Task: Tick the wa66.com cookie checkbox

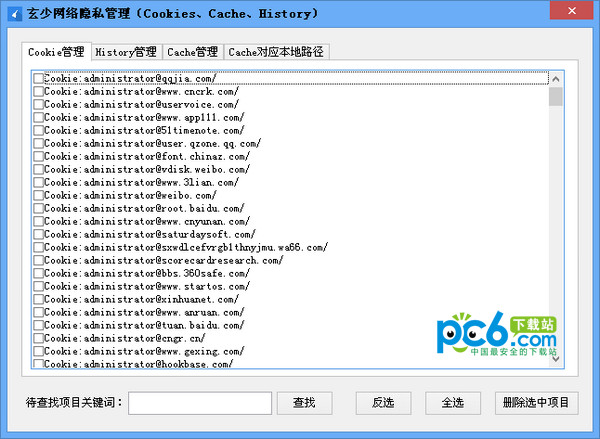Action: [38, 247]
